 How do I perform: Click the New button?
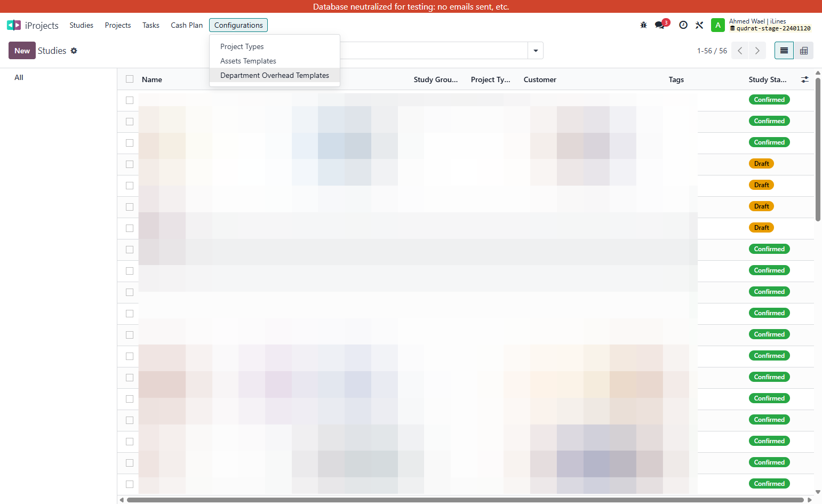point(22,51)
